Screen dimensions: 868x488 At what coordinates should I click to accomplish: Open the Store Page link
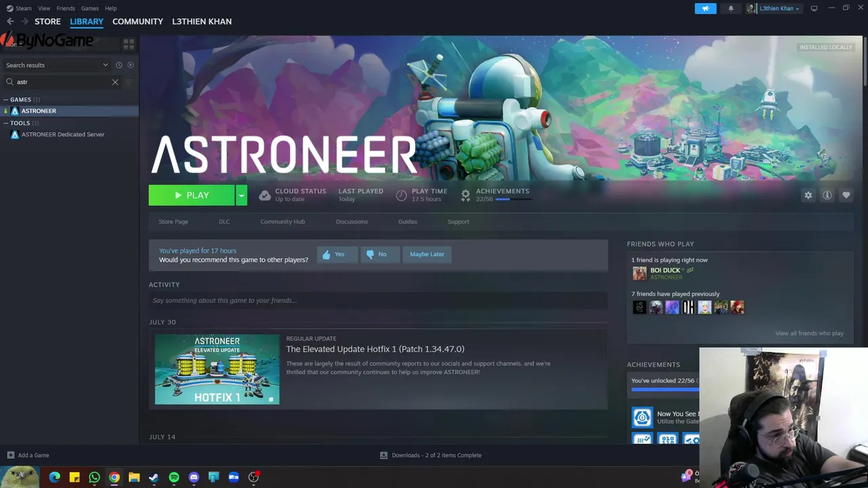[x=174, y=222]
